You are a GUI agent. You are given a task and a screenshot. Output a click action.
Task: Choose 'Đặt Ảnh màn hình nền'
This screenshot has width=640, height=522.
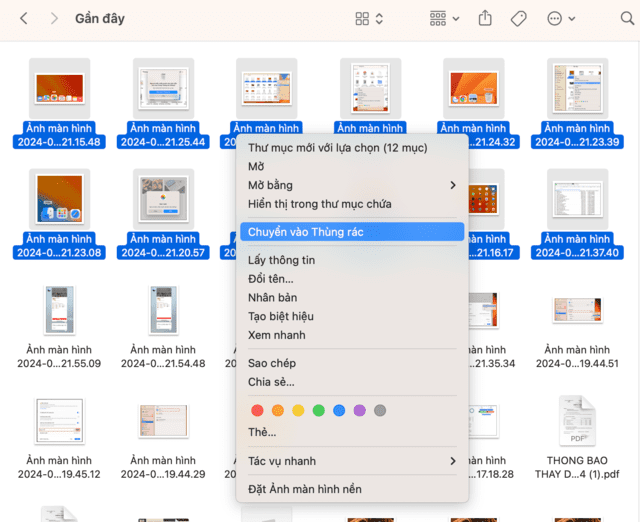pos(352,489)
